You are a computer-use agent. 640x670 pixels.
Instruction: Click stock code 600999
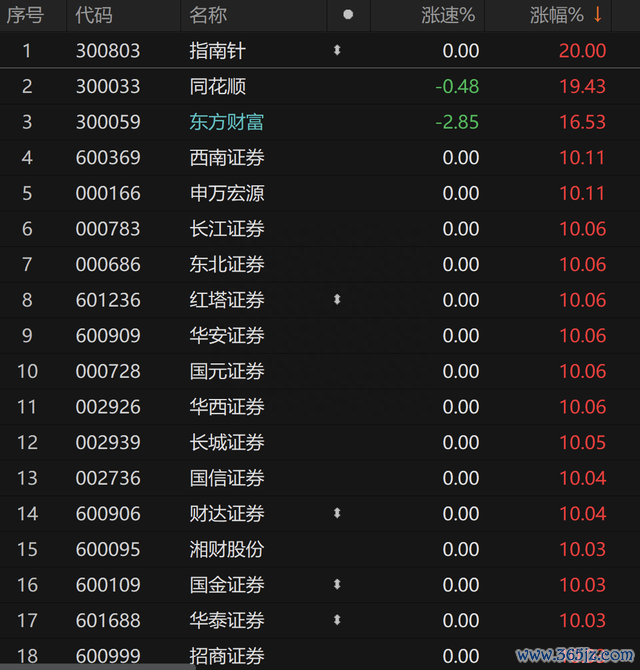(108, 656)
